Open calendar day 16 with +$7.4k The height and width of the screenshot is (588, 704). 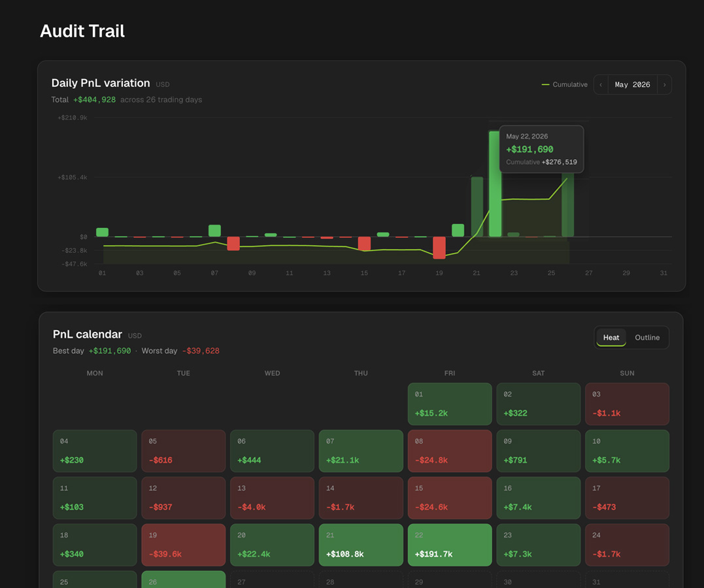coord(539,498)
